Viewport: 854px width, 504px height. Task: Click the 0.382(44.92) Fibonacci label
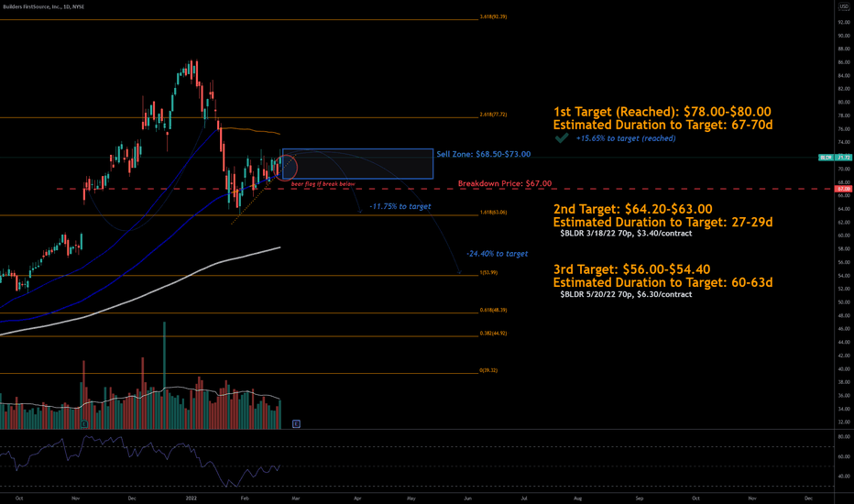point(494,333)
